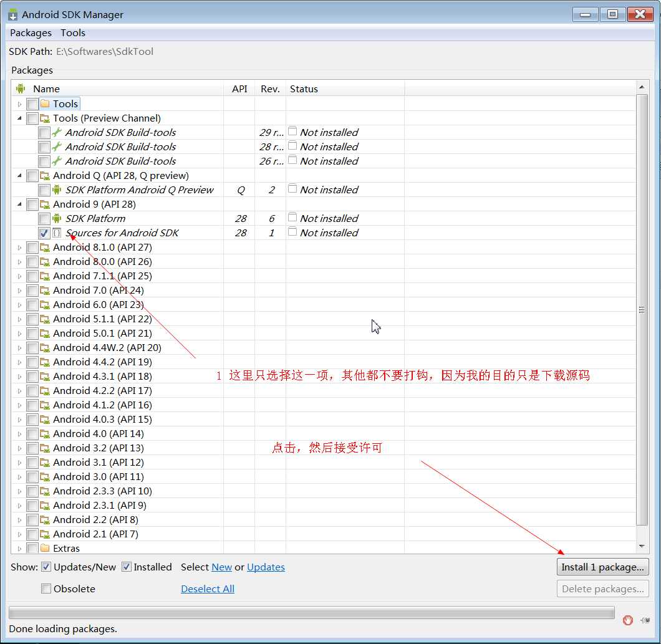The image size is (661, 644).
Task: Collapse the Android 9 (API 28) node
Action: coord(19,204)
